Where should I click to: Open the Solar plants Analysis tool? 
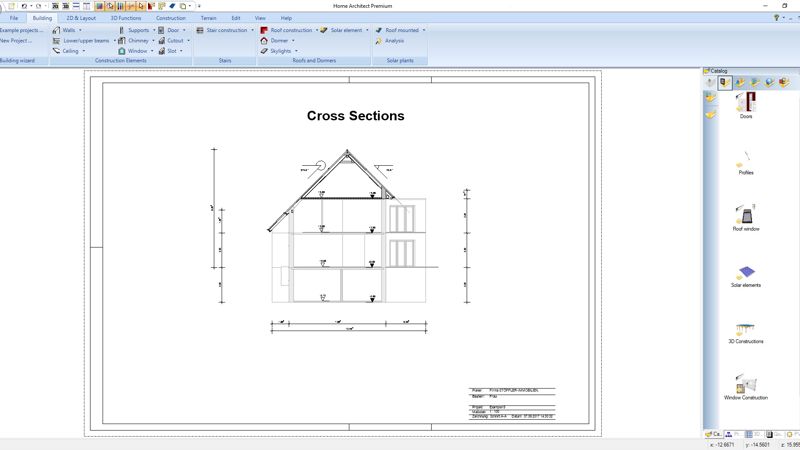pos(390,40)
